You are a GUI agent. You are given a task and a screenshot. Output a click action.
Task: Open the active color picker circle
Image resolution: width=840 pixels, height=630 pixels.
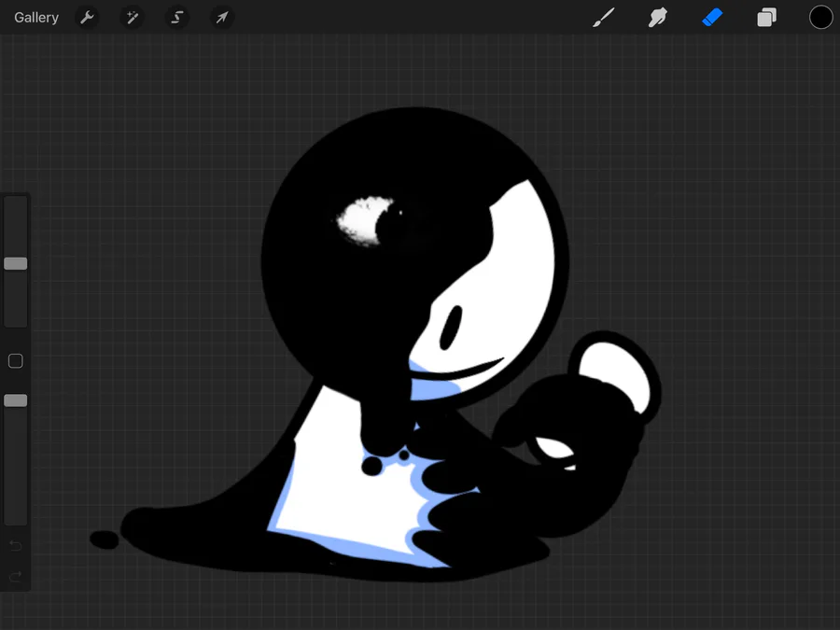(x=820, y=18)
